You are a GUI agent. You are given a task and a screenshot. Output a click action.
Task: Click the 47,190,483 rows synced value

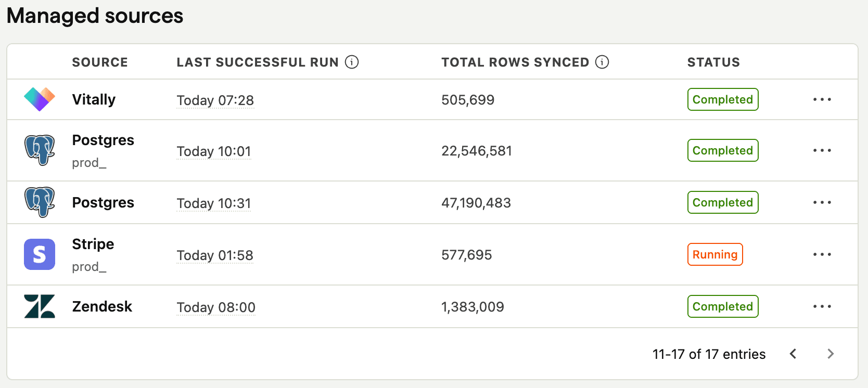[x=476, y=202]
